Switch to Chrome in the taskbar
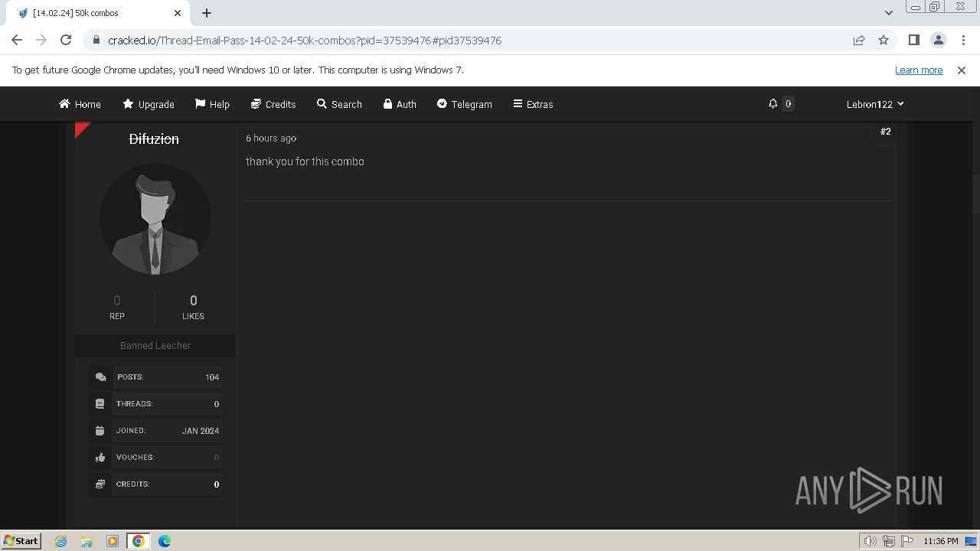The image size is (980, 551). pyautogui.click(x=139, y=541)
